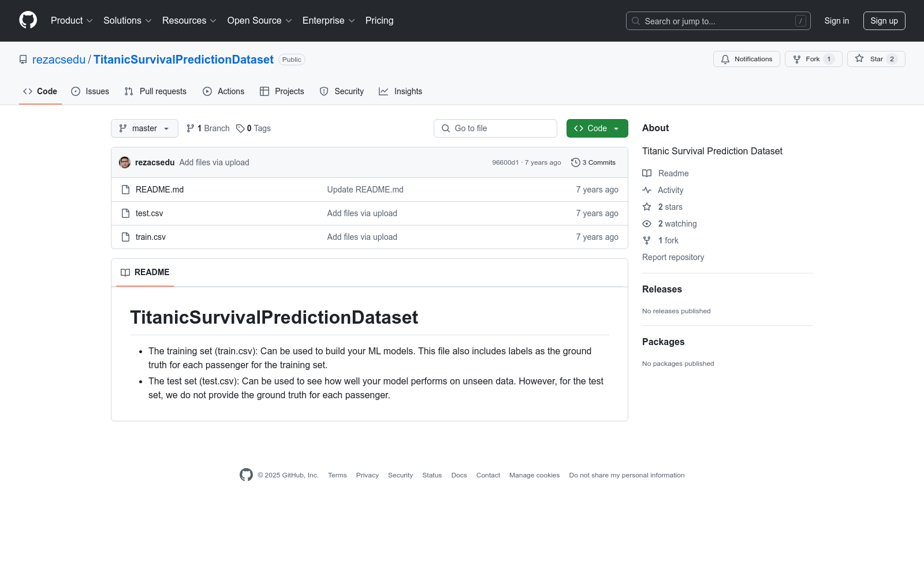Click the Sign up button

[884, 21]
